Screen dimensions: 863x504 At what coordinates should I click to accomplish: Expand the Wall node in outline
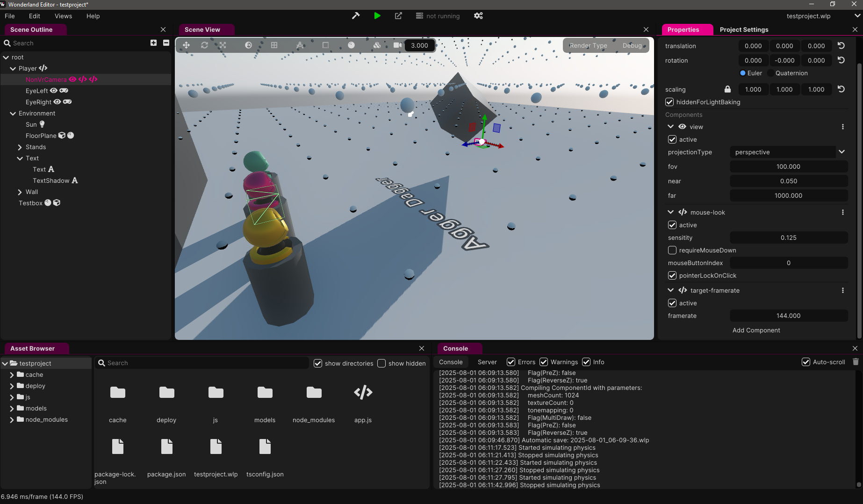click(x=20, y=192)
